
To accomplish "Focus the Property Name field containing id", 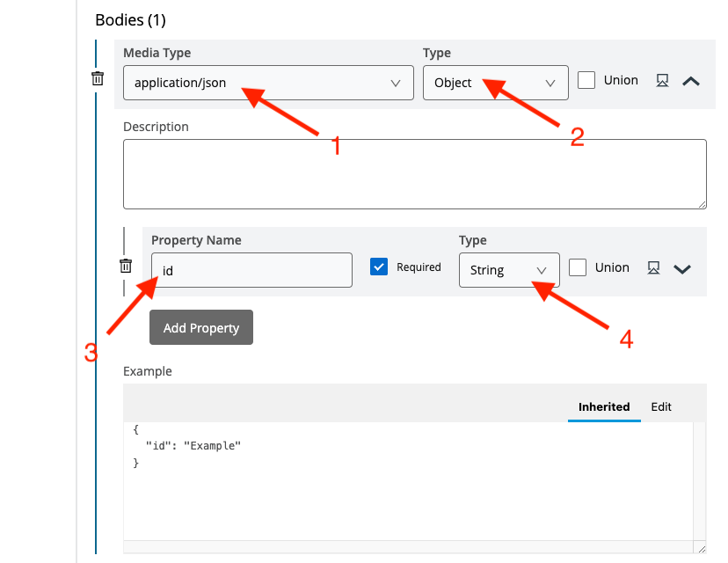I will pyautogui.click(x=251, y=270).
